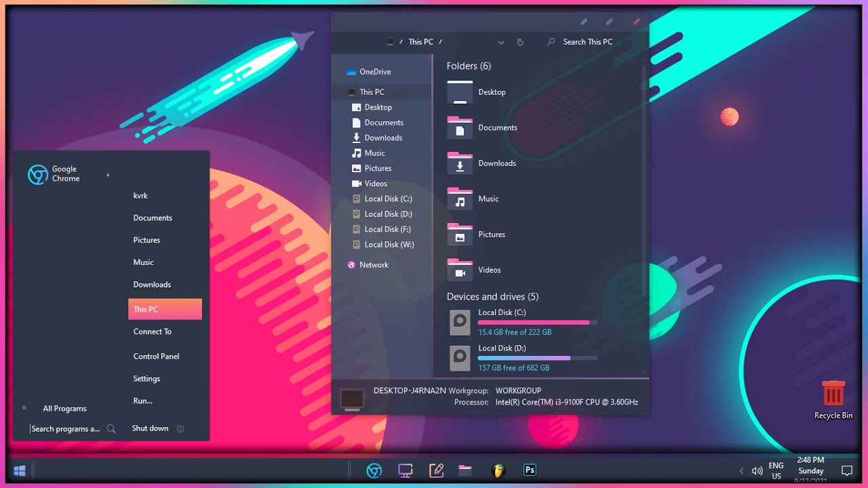This screenshot has height=488, width=868.
Task: Click the purple window control icon
Action: coord(610,22)
